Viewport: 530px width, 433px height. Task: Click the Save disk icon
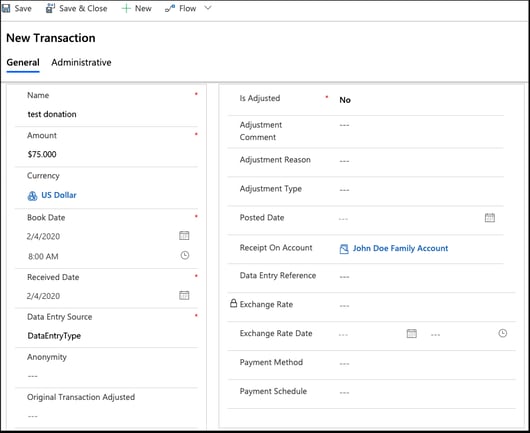[6, 8]
